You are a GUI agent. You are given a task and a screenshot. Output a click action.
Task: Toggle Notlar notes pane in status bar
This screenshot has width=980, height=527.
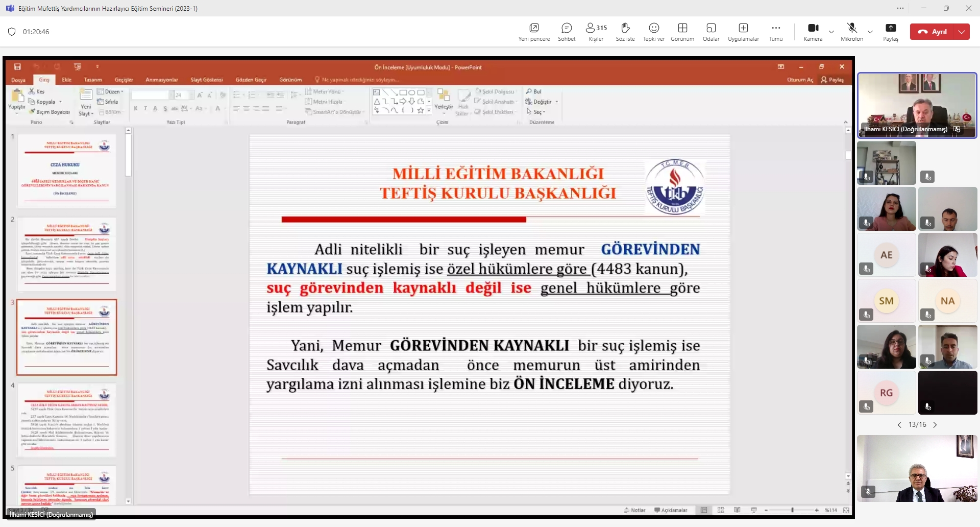tap(635, 510)
